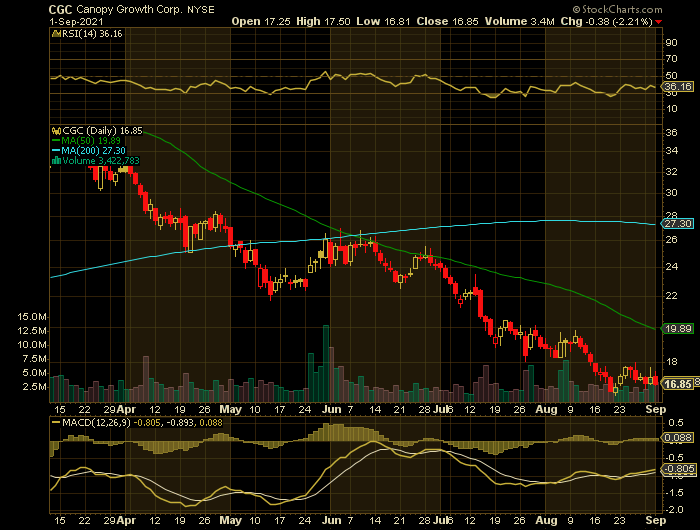700x530 pixels.
Task: Click the CGC ticker symbol in the header
Action: coord(61,9)
